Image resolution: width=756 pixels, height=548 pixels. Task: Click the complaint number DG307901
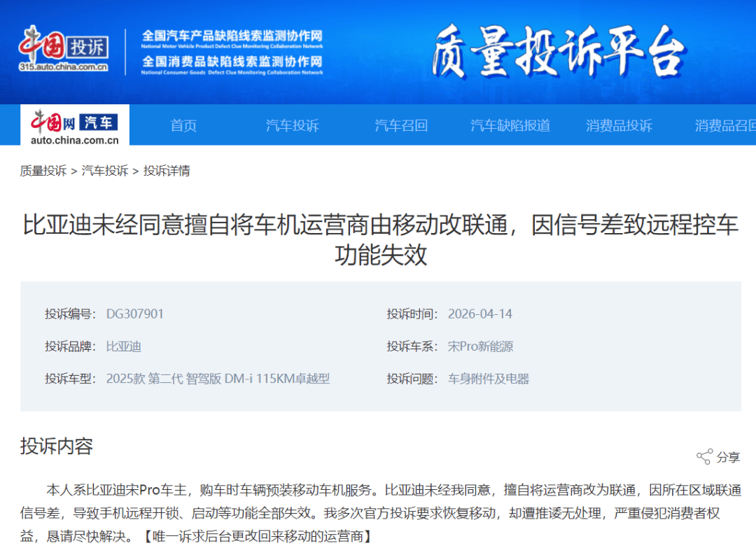pos(134,314)
